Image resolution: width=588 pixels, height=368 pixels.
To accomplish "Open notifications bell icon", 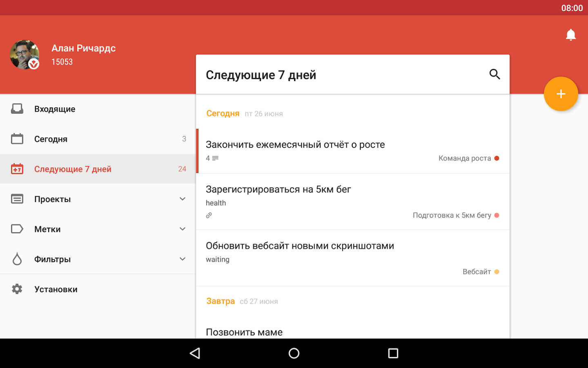I will click(x=571, y=35).
